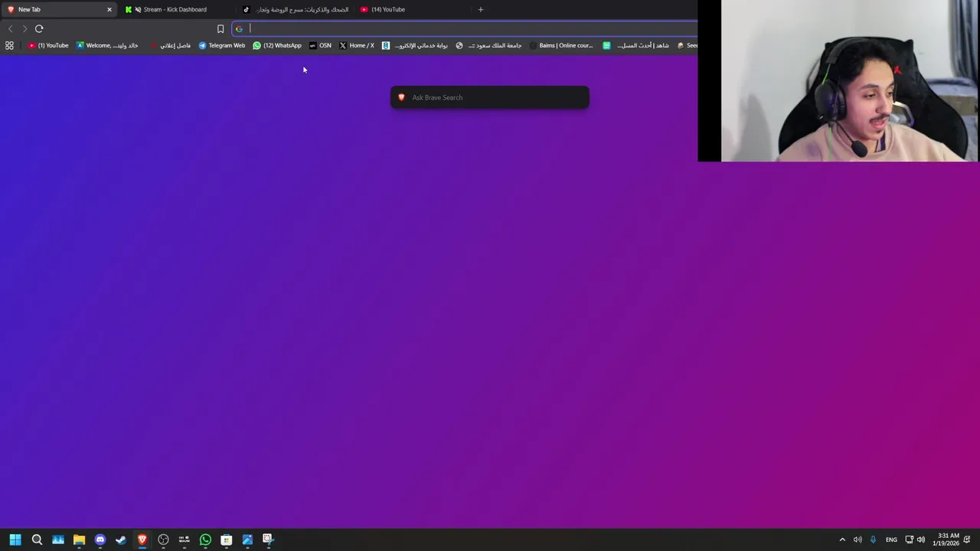Image resolution: width=980 pixels, height=551 pixels.
Task: Open the Windows Start menu
Action: point(15,540)
